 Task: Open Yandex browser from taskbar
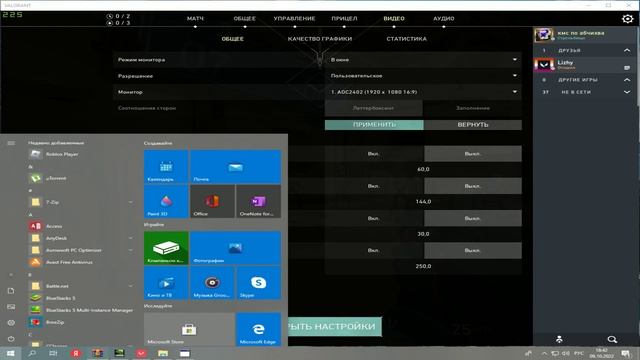(x=76, y=353)
